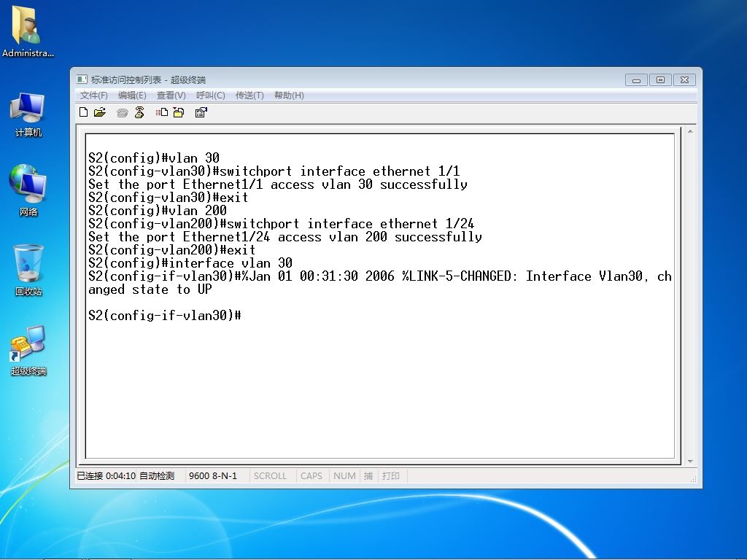Close the 超级终端 window

point(684,80)
